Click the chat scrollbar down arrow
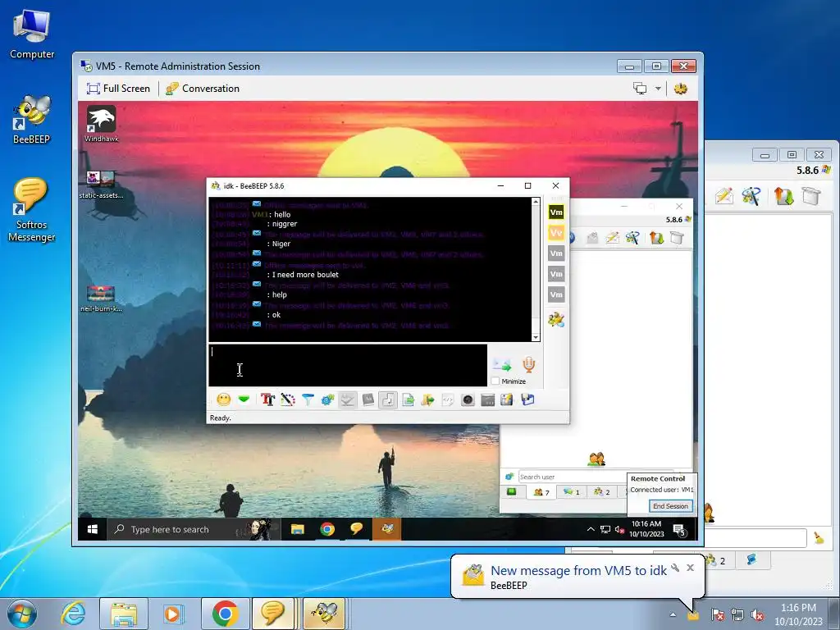 (x=536, y=337)
